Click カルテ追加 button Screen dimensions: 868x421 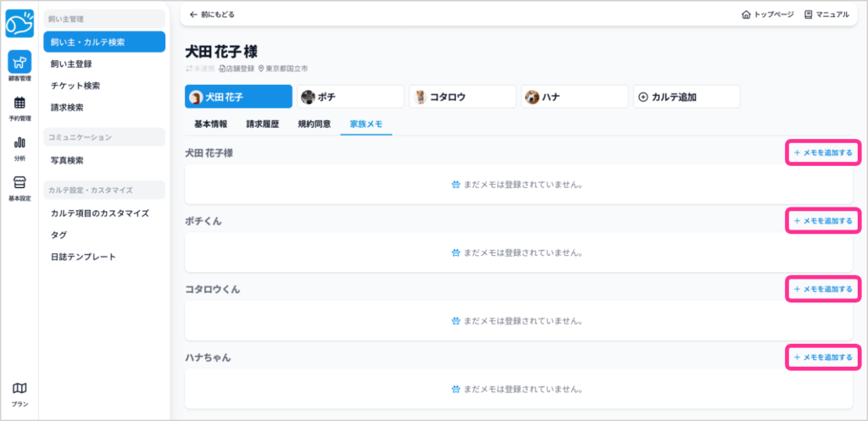pos(686,97)
